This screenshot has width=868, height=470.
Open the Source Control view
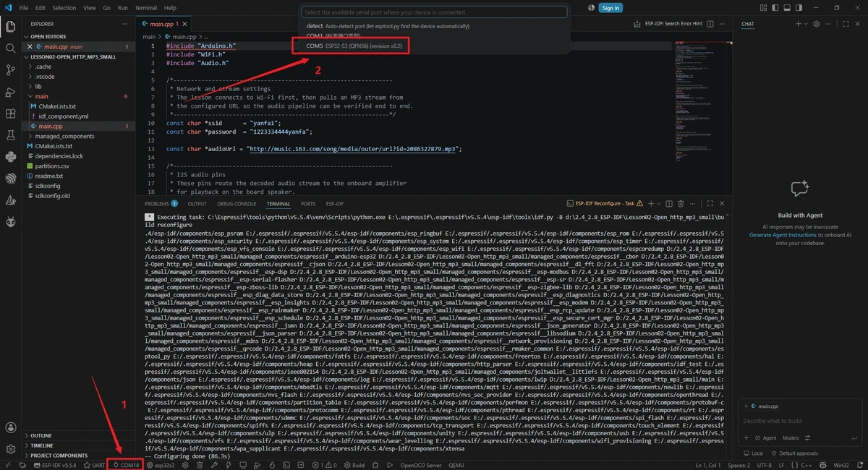[11, 70]
